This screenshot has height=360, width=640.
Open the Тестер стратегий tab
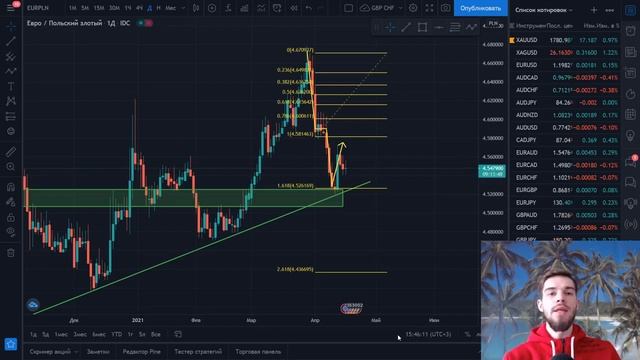[x=198, y=351]
